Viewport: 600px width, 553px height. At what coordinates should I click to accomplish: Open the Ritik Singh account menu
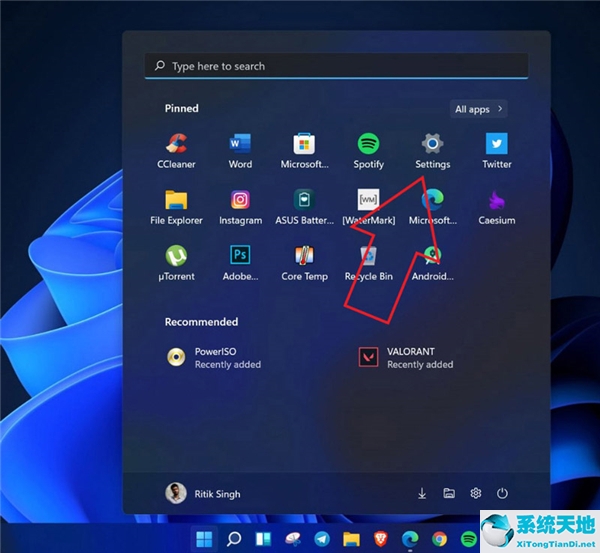click(203, 494)
